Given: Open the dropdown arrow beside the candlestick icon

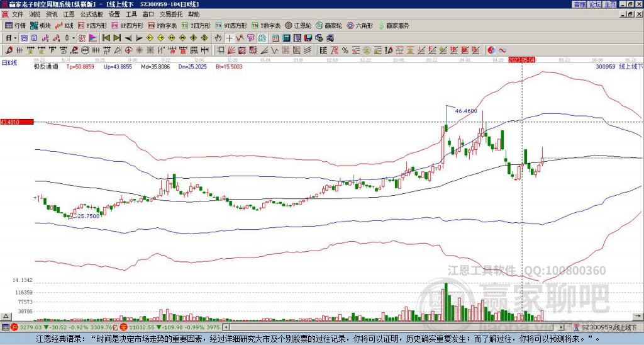Looking at the screenshot, I should tap(74, 38).
